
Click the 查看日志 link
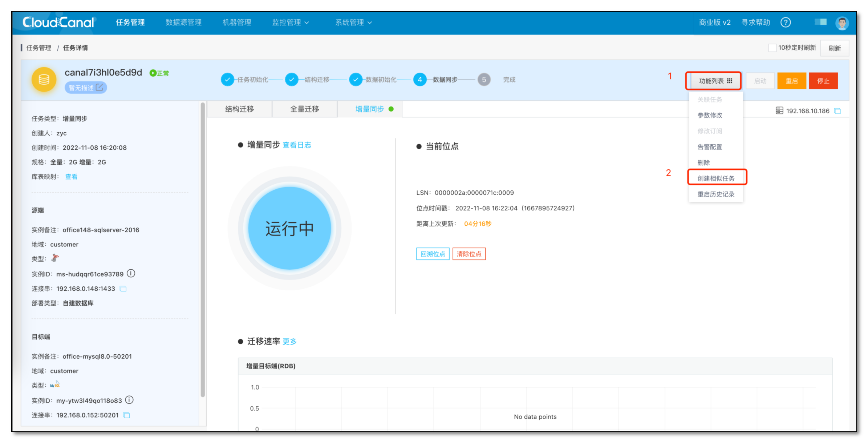pos(297,145)
